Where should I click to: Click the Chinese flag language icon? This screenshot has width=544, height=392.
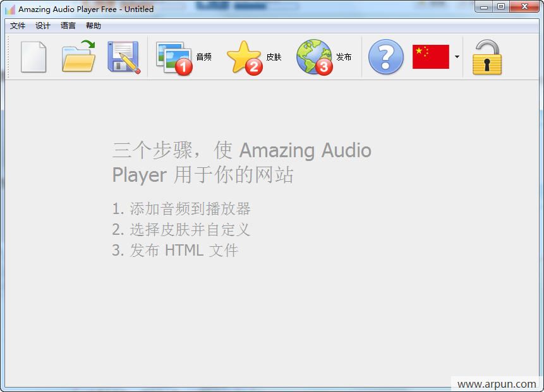point(432,56)
